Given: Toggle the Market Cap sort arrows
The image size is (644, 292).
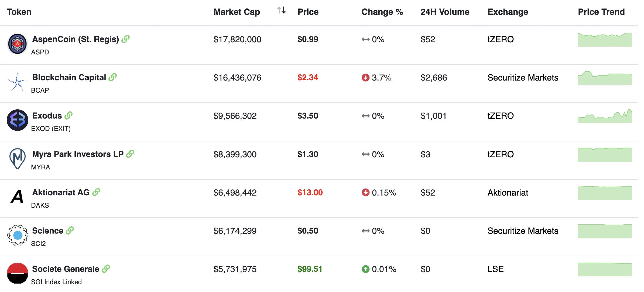Looking at the screenshot, I should pyautogui.click(x=282, y=10).
